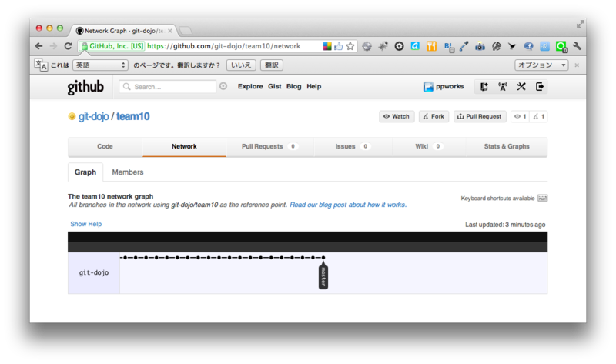
Task: Click the ppworks username link
Action: (450, 86)
